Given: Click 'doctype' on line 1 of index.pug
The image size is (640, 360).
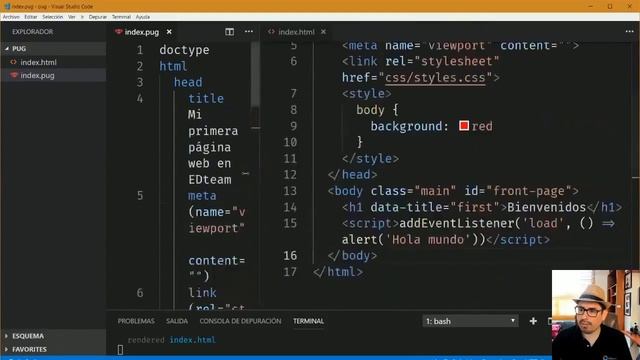Looking at the screenshot, I should point(184,50).
